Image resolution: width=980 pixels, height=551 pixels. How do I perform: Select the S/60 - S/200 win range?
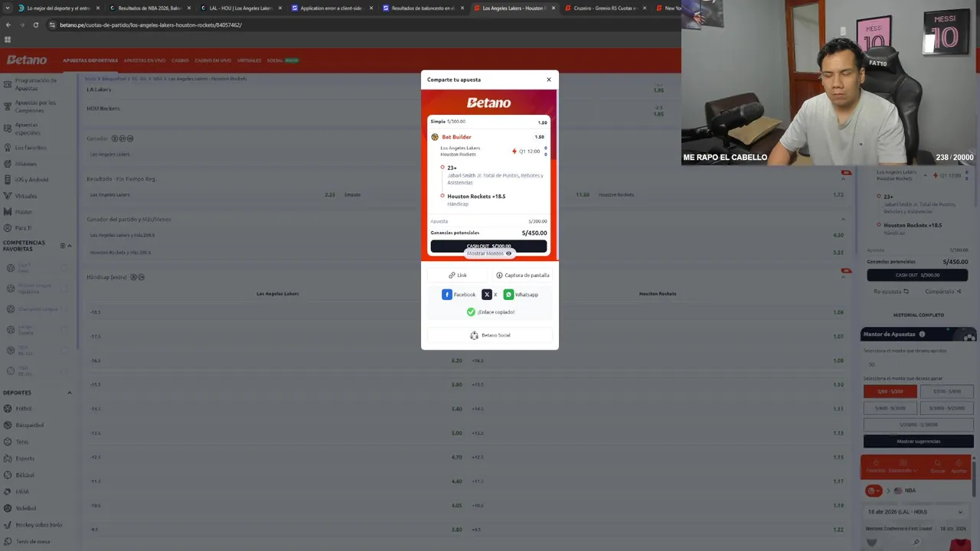click(x=890, y=391)
